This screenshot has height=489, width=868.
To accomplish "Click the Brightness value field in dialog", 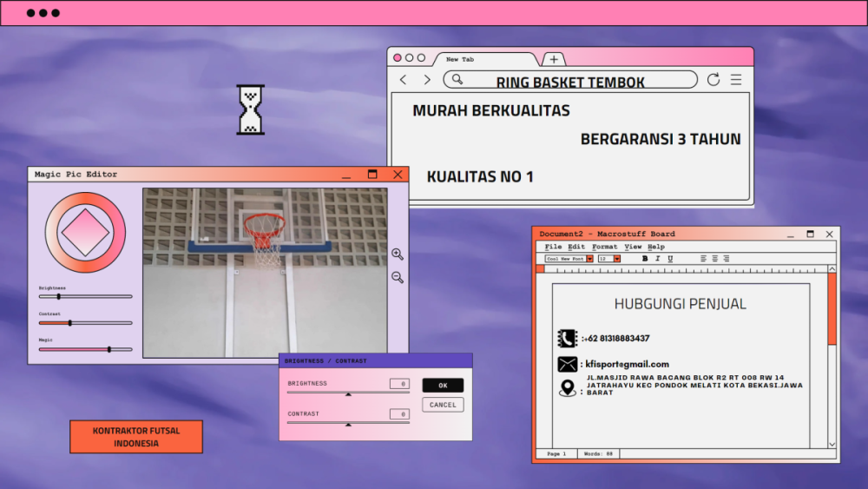I will (x=399, y=383).
